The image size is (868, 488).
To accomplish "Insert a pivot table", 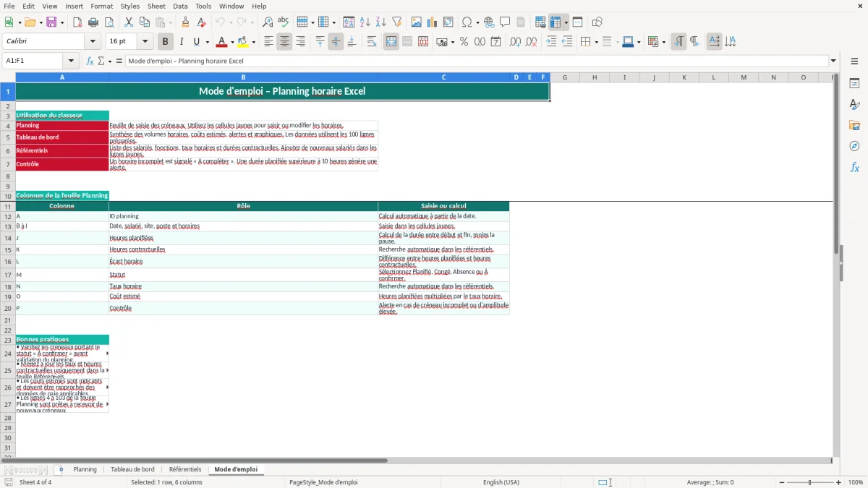I will [x=448, y=22].
